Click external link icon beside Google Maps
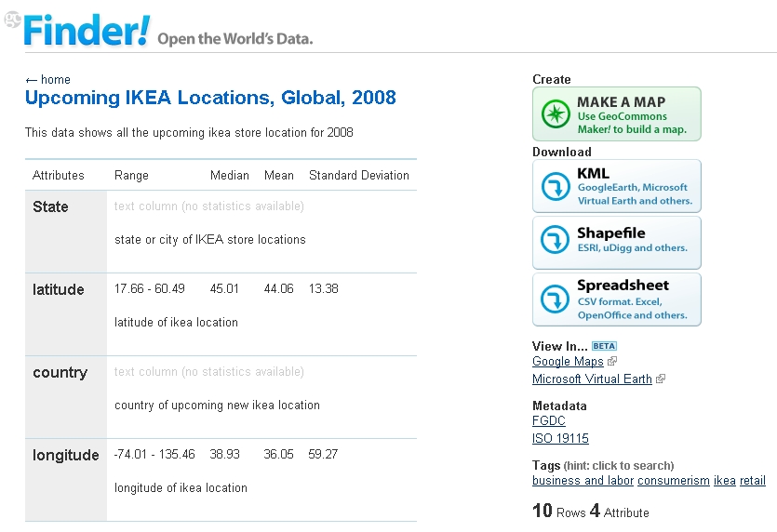Image resolution: width=777 pixels, height=532 pixels. [x=612, y=361]
